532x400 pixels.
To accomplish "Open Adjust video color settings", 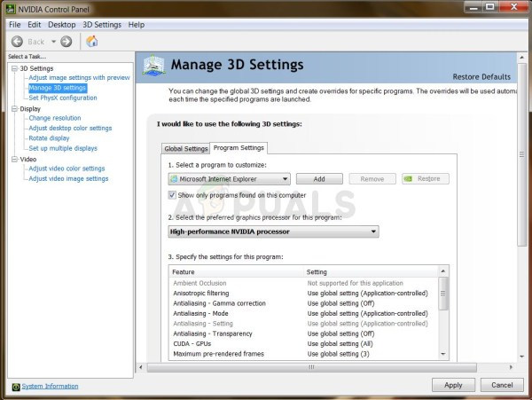I will point(66,169).
